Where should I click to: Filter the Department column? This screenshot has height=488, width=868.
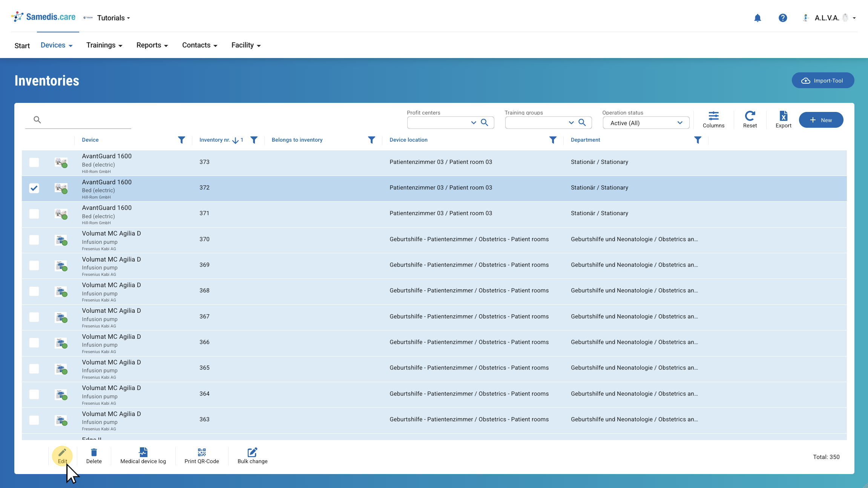tap(698, 140)
